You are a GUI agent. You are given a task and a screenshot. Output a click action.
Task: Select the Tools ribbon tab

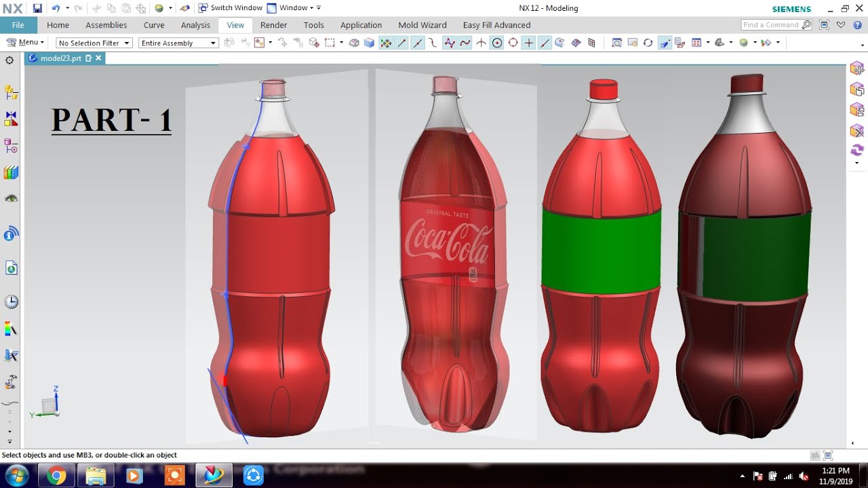coord(313,25)
